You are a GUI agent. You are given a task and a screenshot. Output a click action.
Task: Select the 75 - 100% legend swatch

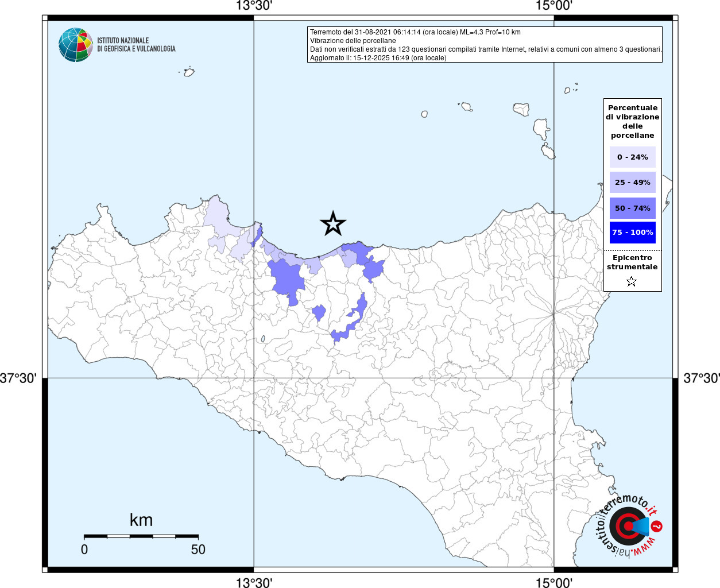pos(633,233)
